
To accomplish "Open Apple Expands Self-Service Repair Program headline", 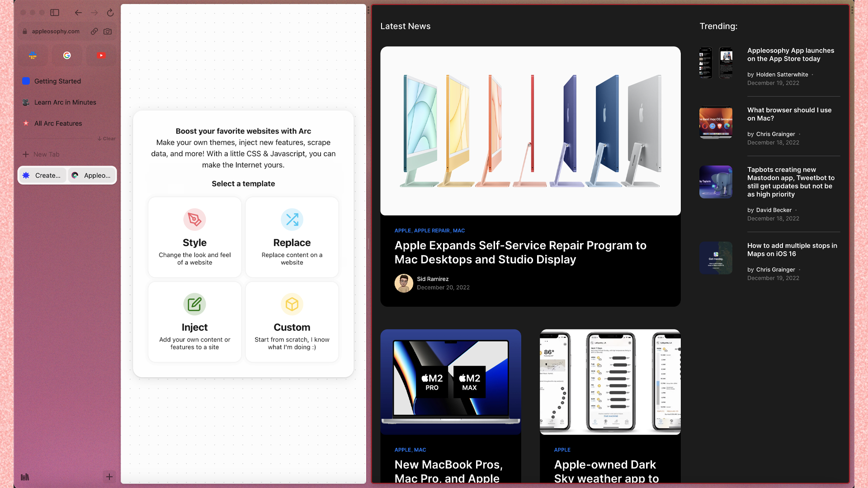I will tap(520, 252).
